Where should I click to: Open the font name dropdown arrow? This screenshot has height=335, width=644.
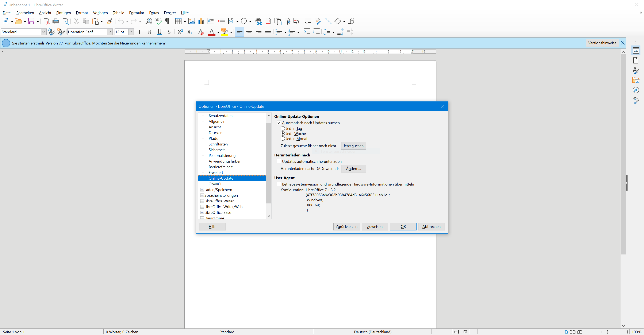point(110,32)
